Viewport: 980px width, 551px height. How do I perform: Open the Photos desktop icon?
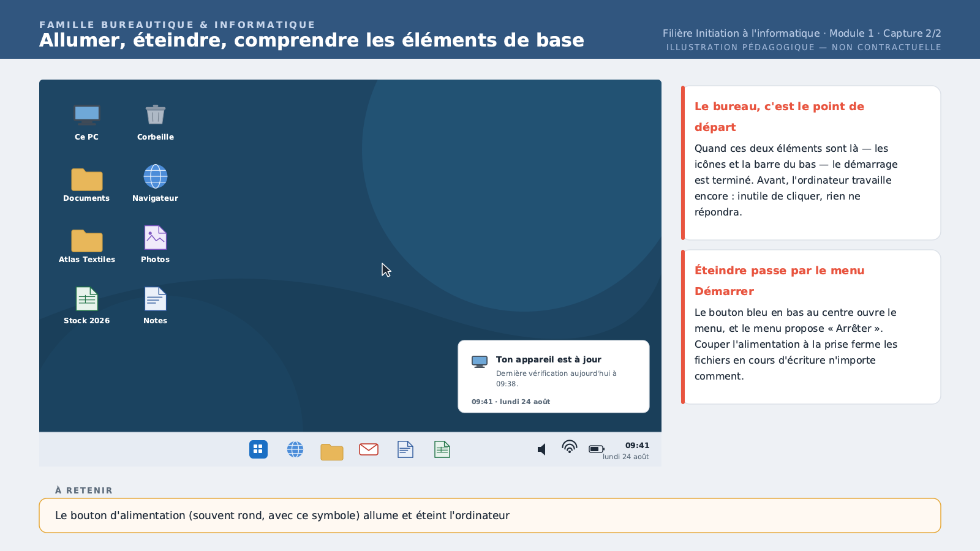156,244
